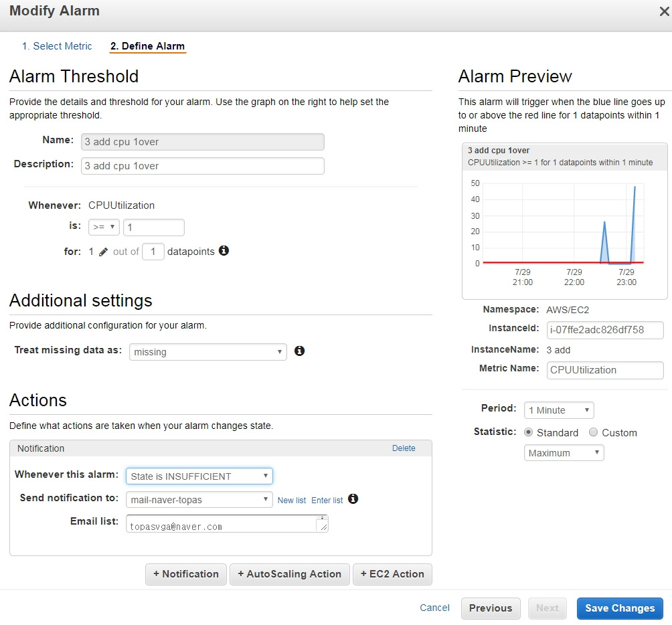The width and height of the screenshot is (672, 625).
Task: Open the >= comparison operator dropdown
Action: [104, 227]
